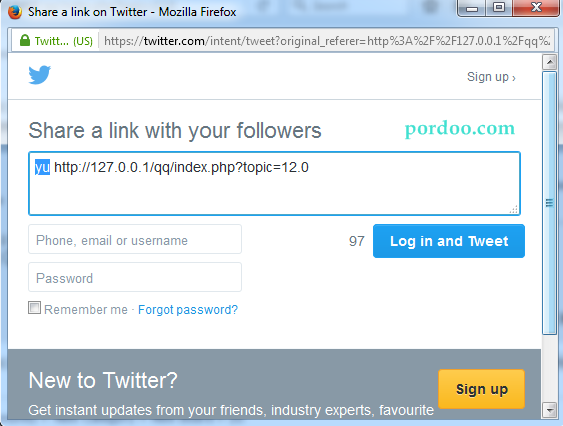Click the scrollbar up arrow
The height and width of the screenshot is (426, 563).
click(549, 62)
